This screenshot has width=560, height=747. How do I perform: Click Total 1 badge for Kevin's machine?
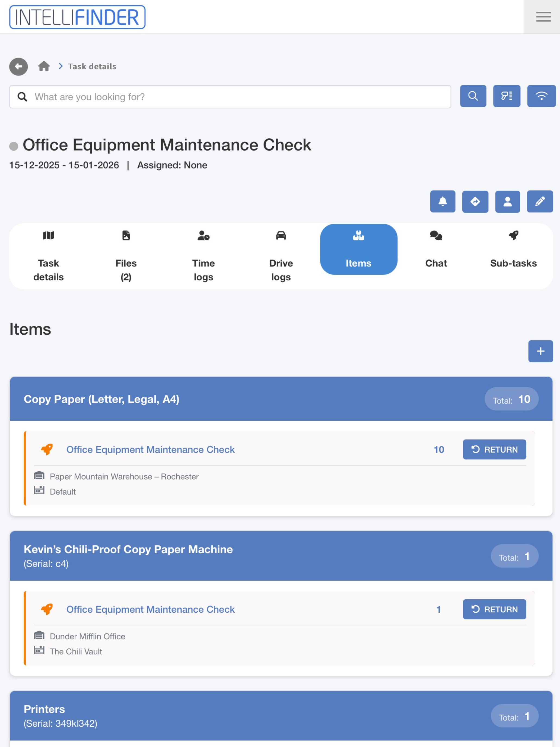point(514,556)
